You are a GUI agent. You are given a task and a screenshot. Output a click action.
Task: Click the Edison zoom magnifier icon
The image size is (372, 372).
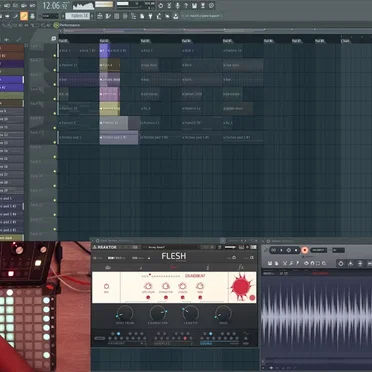pos(324,263)
